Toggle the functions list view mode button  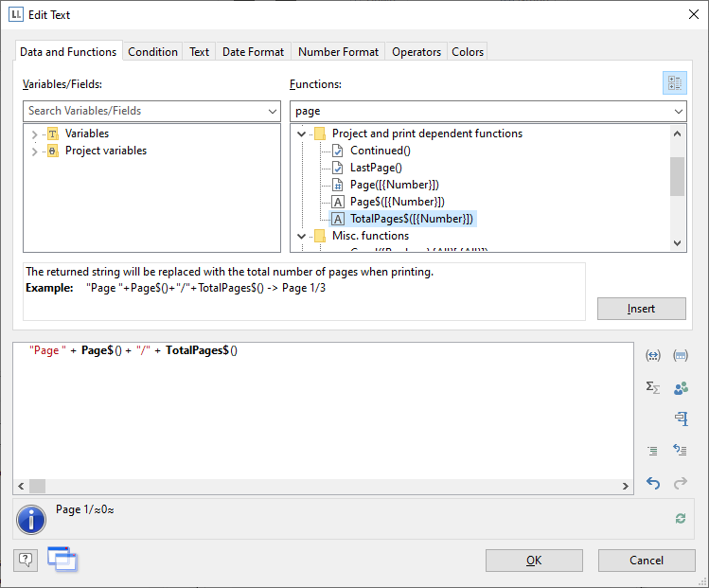click(674, 84)
